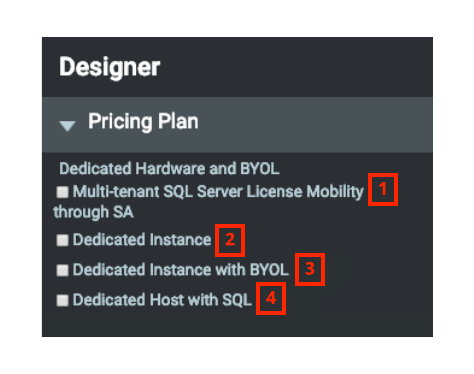Select the Dedicated Hardware and BYOL heading
The width and height of the screenshot is (474, 374).
(x=169, y=169)
